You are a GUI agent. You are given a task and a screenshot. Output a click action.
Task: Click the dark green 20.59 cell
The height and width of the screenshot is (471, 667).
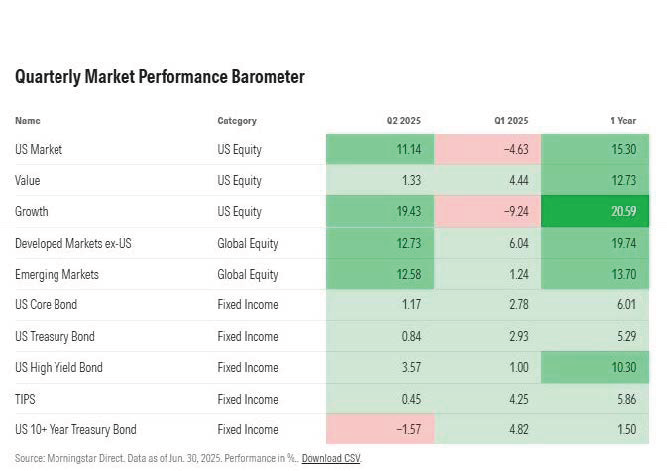(595, 212)
